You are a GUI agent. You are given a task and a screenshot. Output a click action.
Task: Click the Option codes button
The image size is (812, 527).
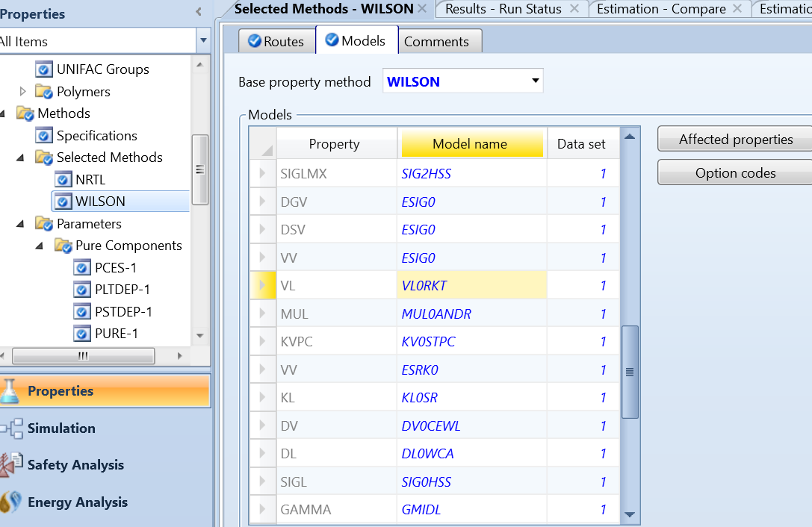pos(735,173)
